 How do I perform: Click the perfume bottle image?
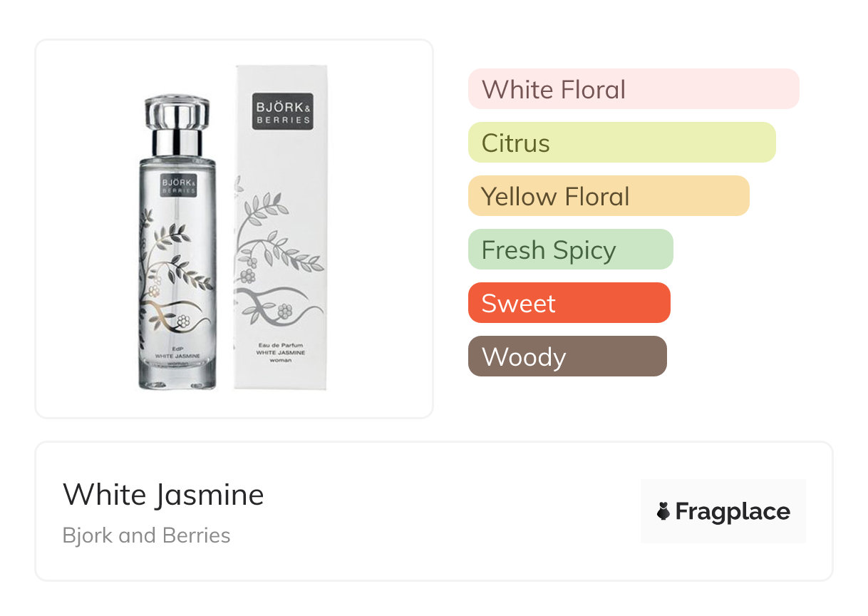(x=177, y=285)
